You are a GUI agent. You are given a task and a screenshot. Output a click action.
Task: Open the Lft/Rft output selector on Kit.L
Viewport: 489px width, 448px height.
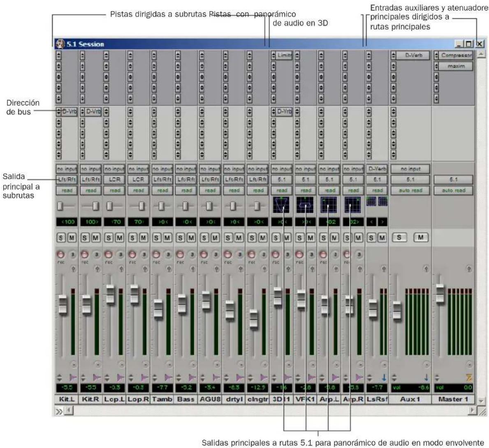[67, 180]
